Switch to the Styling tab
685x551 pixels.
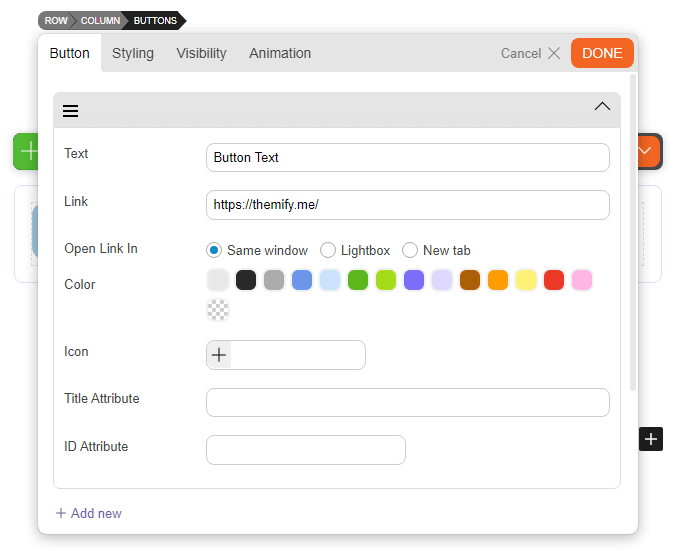133,54
